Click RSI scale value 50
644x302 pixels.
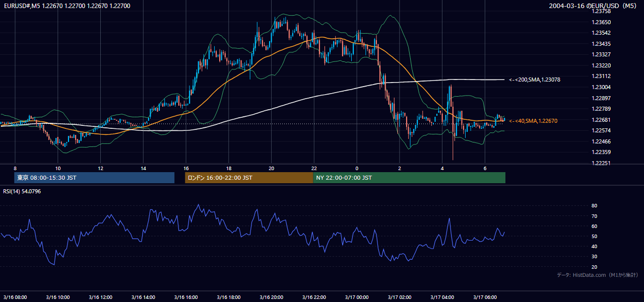[x=595, y=236]
